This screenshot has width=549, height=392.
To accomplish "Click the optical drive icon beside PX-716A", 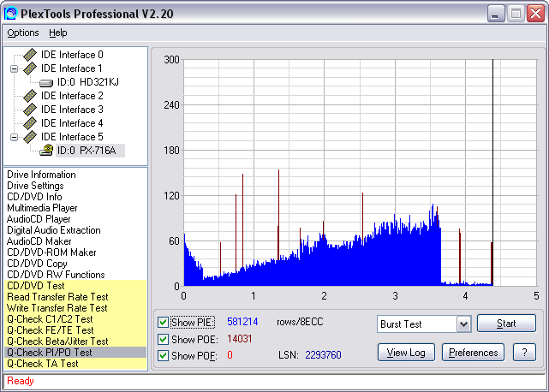I will tap(46, 150).
